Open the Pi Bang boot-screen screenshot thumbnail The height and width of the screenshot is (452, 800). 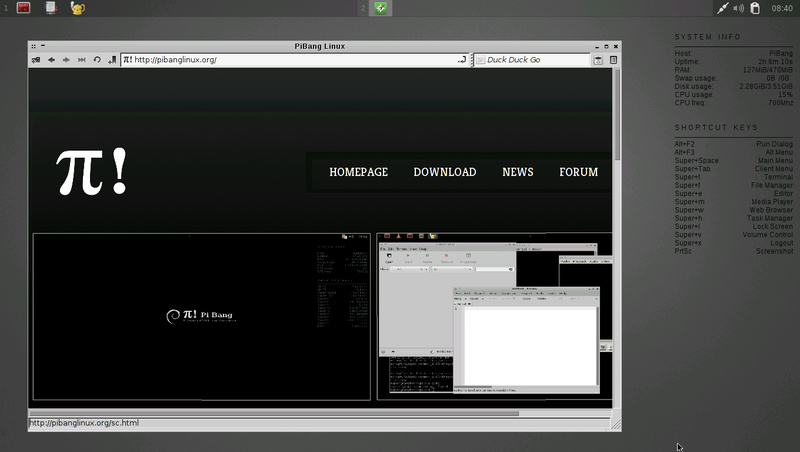(202, 317)
